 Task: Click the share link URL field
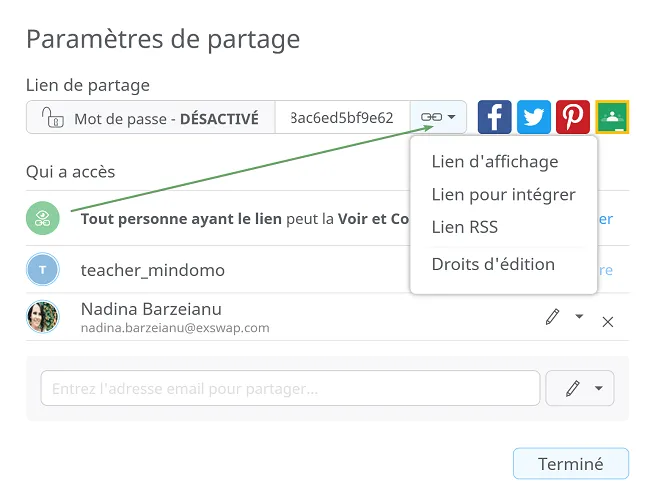click(x=343, y=117)
